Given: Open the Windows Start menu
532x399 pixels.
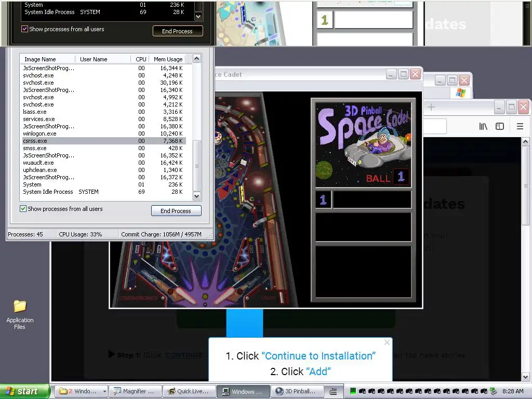Looking at the screenshot, I should [x=25, y=391].
